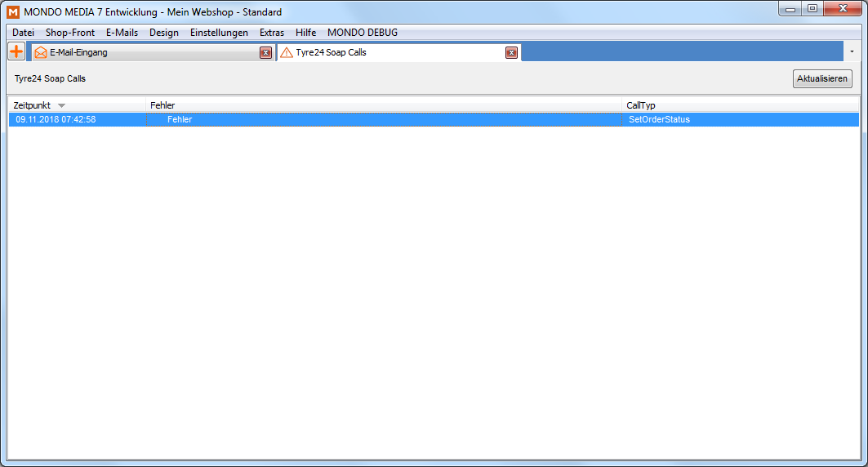Toggle sort arrow on Zeitpunkt column
This screenshot has height=467, width=868.
(61, 105)
